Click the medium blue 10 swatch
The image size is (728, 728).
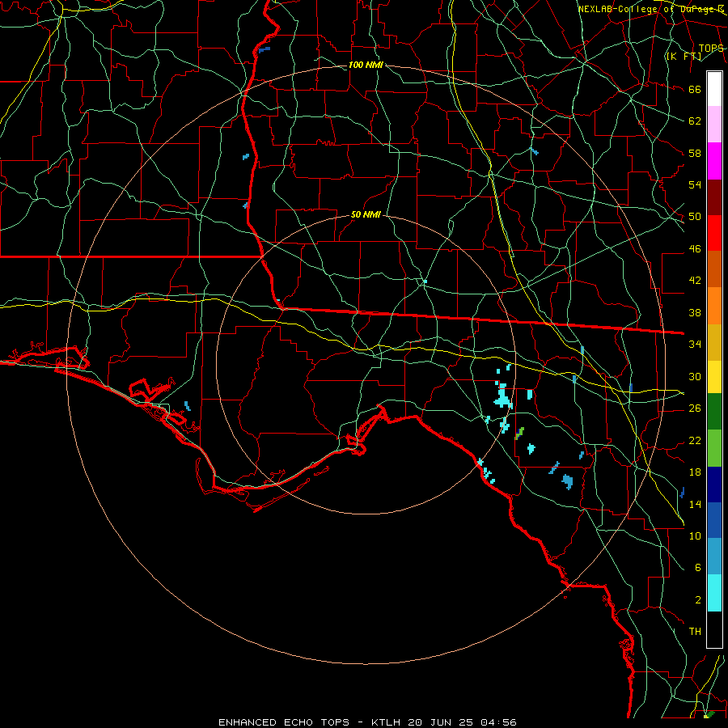pyautogui.click(x=714, y=520)
